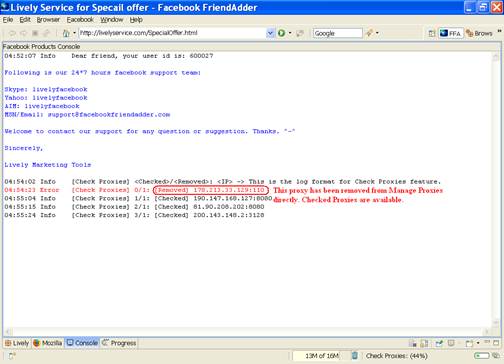The height and width of the screenshot is (364, 504).
Task: Switch to the FFA perspective button
Action: 450,33
